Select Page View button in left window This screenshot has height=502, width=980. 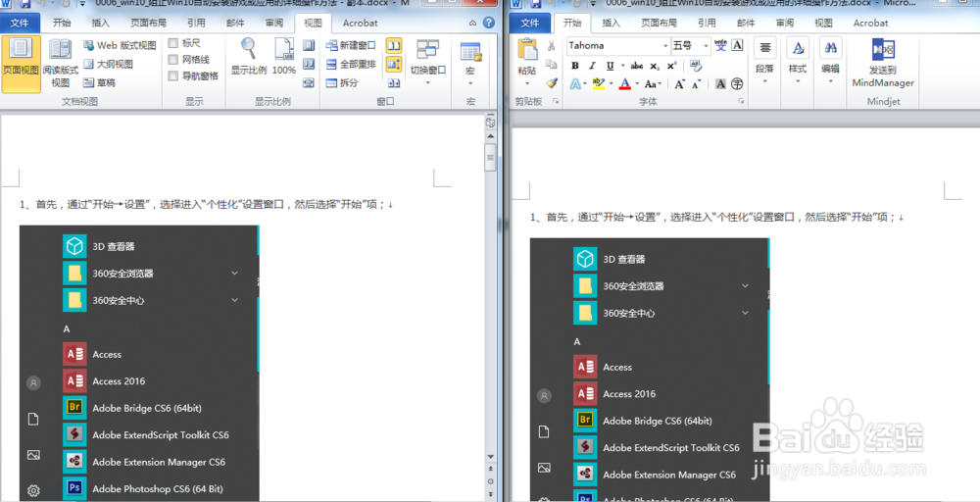22,64
